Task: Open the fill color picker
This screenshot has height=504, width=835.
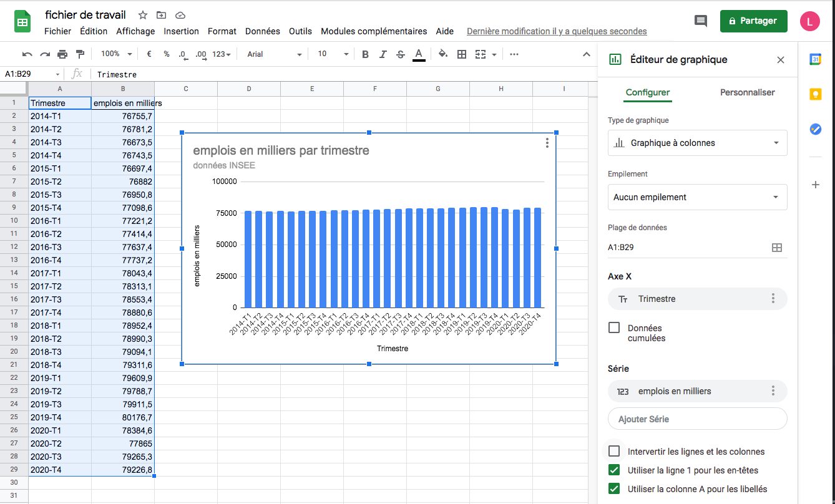Action: tap(443, 54)
